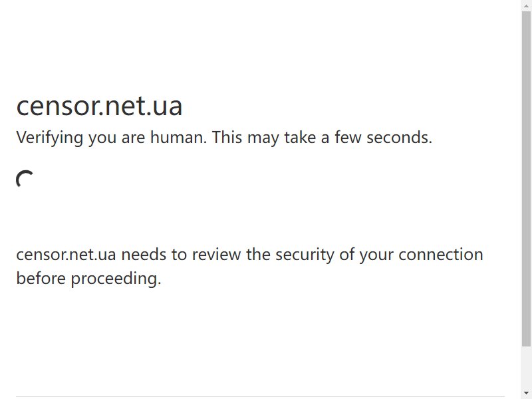Click the horizontal divider line at bottom
Viewport: 532px width, 399px height.
pyautogui.click(x=260, y=396)
